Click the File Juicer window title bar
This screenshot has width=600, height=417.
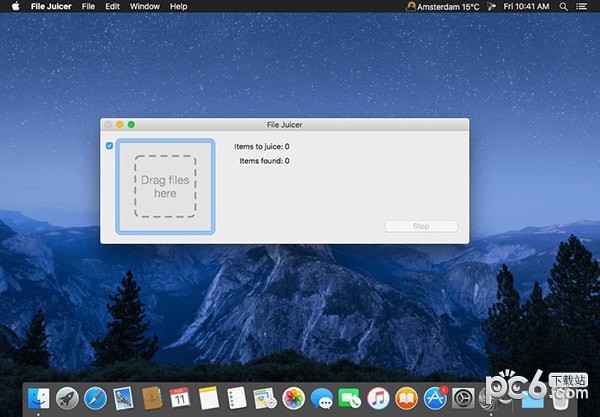click(x=284, y=125)
